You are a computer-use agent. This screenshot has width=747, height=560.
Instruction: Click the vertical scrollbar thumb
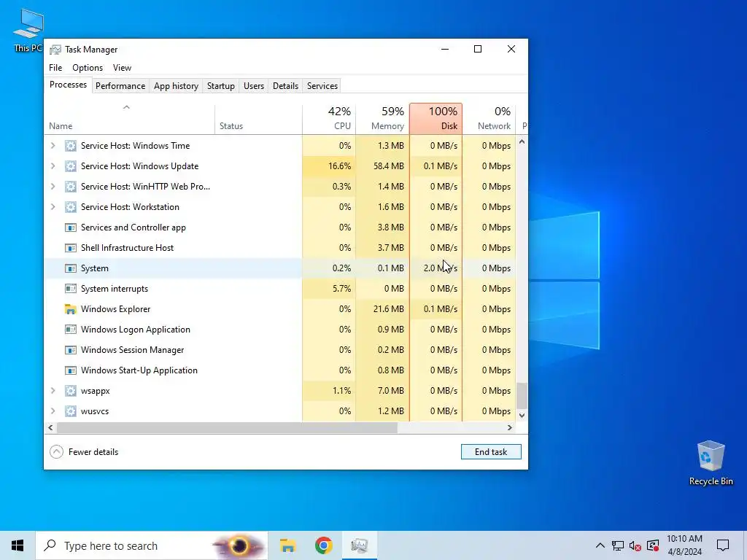522,396
